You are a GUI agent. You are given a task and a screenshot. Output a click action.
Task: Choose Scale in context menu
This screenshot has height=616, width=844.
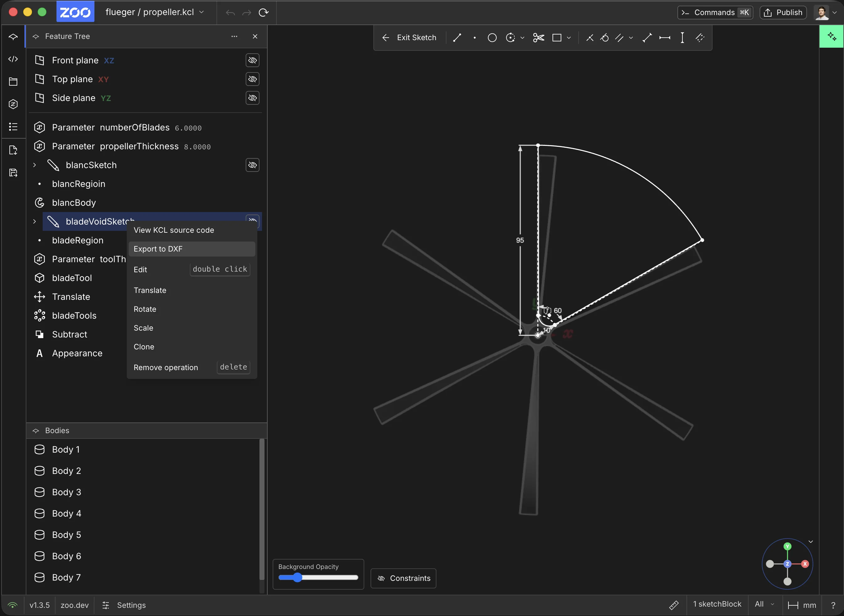pyautogui.click(x=192, y=328)
